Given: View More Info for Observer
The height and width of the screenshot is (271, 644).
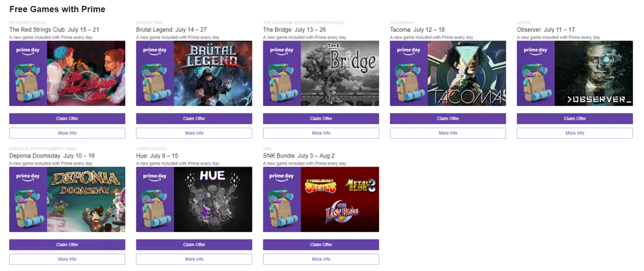Looking at the screenshot, I should 575,133.
